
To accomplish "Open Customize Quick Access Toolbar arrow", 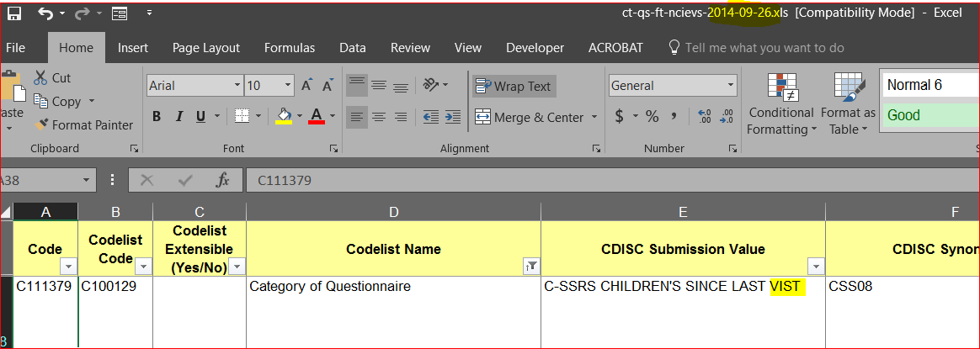I will click(x=149, y=13).
